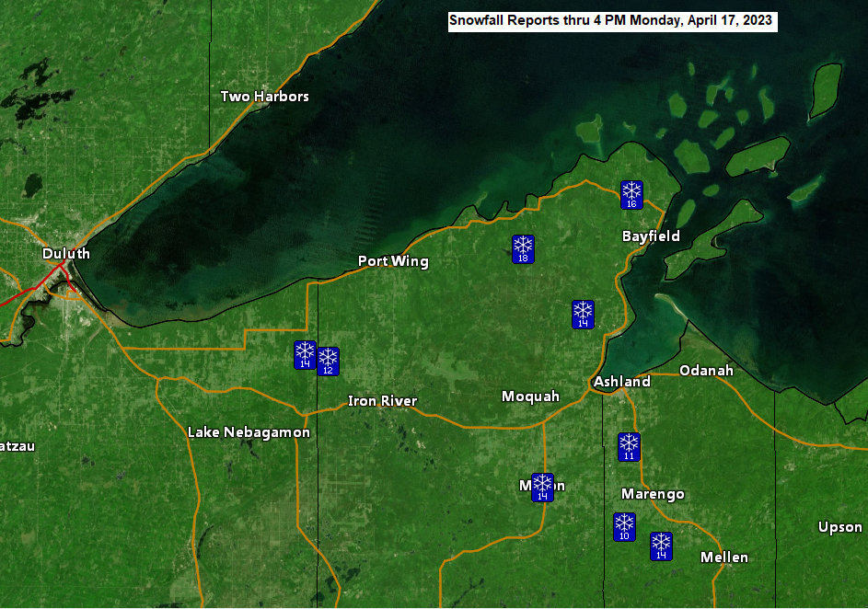Screen dimensions: 868x609
Task: Select the Upson label on the map
Action: (x=840, y=527)
